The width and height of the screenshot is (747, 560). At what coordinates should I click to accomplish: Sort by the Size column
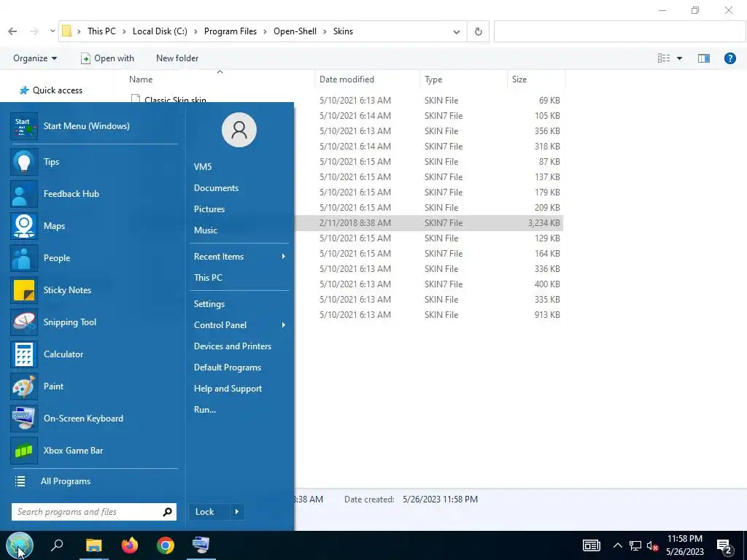[x=519, y=79]
